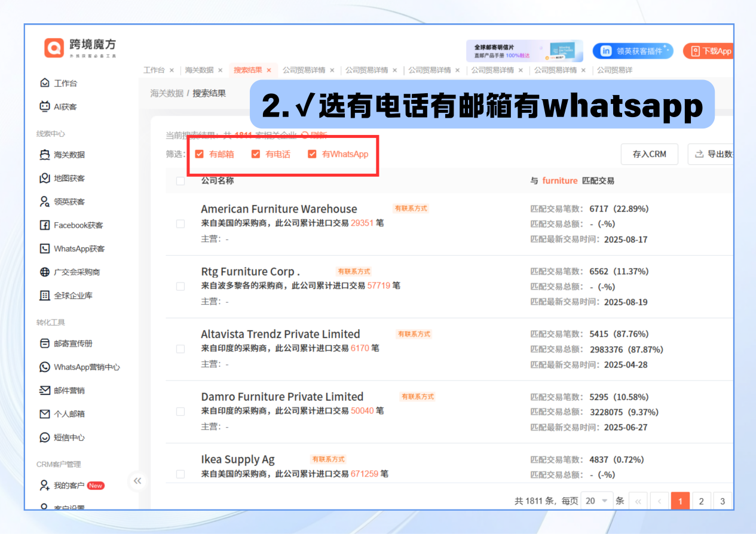Open 个人邮箱 sidebar item
Image resolution: width=756 pixels, height=534 pixels.
click(62, 414)
